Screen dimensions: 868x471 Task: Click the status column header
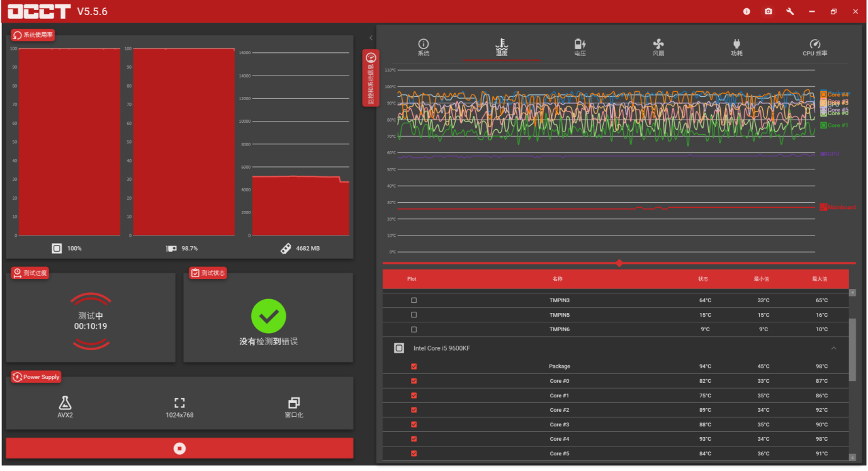703,278
